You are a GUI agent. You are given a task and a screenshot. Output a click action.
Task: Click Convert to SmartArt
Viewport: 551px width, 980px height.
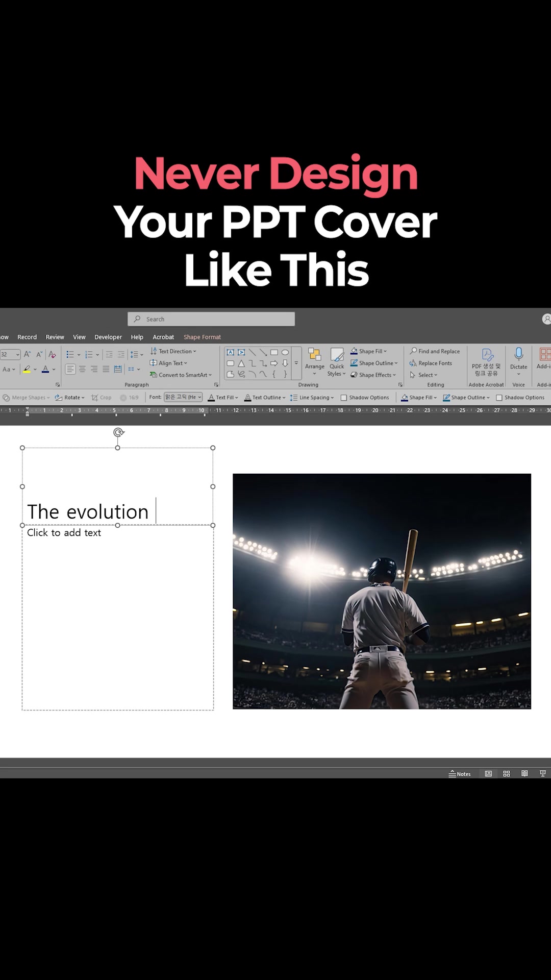pyautogui.click(x=181, y=375)
